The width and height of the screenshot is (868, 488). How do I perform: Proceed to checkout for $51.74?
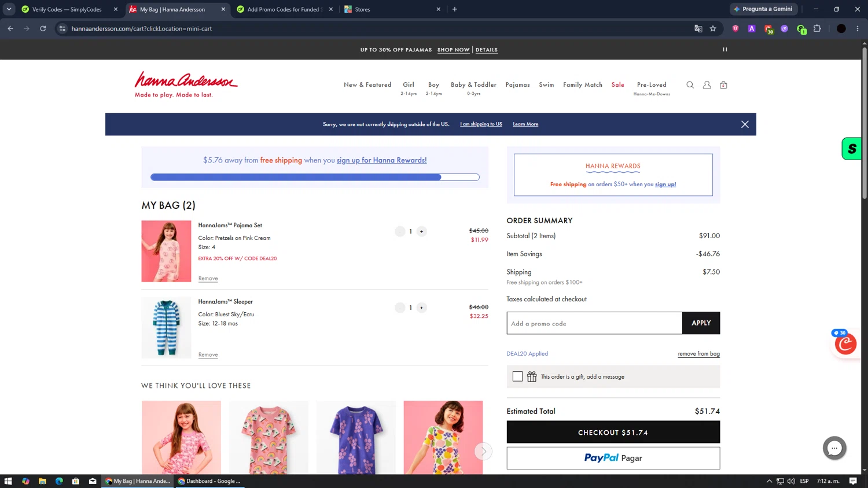pos(613,432)
